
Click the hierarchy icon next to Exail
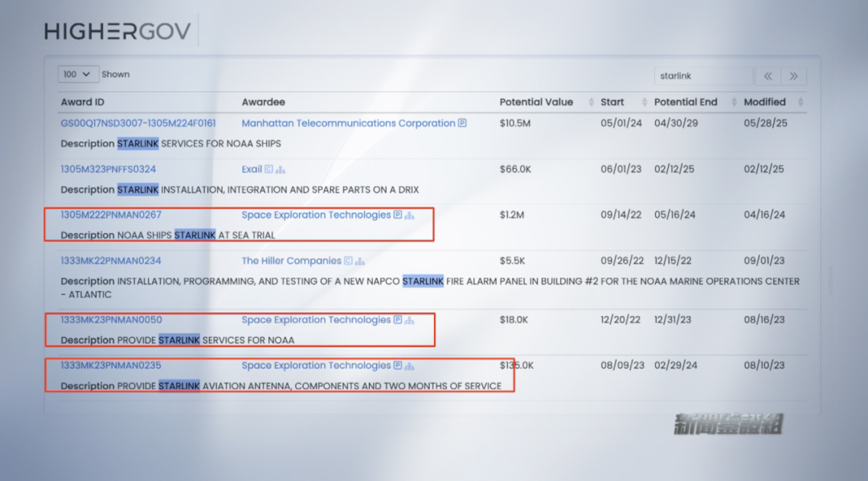coord(280,170)
